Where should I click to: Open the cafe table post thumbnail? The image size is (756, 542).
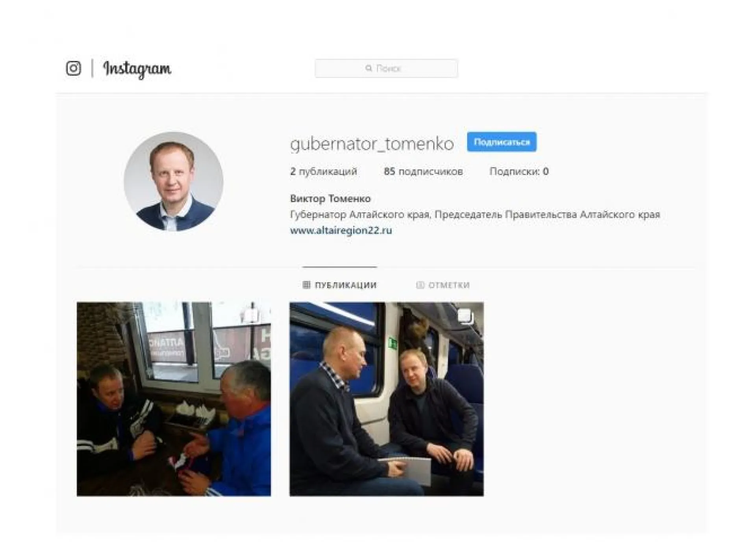click(174, 399)
